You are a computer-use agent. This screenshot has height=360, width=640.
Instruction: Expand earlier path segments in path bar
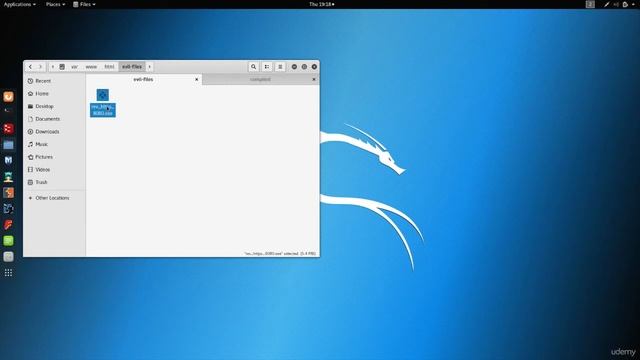[53, 67]
